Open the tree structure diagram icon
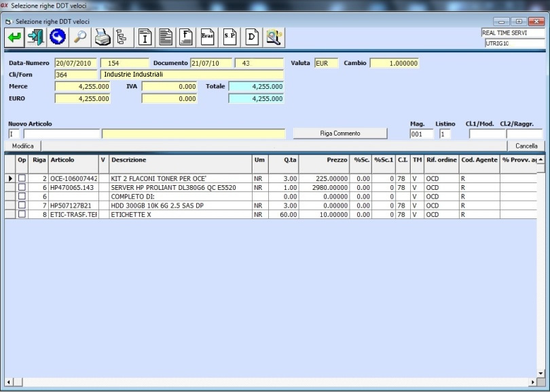Viewport: 550px width, 392px height. (x=122, y=37)
